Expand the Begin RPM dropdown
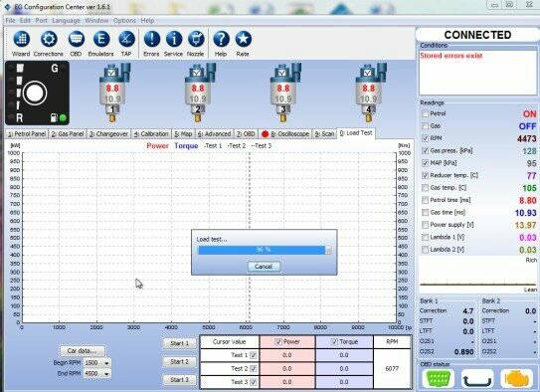 click(106, 363)
